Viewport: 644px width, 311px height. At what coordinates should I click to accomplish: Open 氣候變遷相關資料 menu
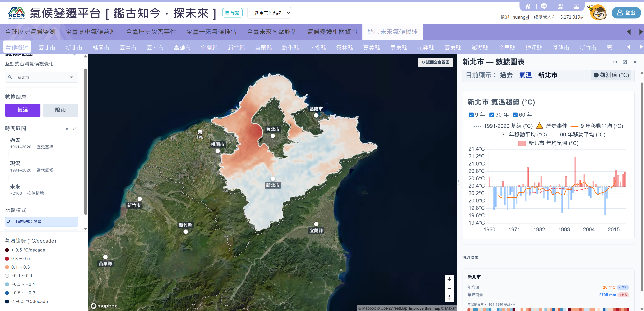tap(332, 32)
